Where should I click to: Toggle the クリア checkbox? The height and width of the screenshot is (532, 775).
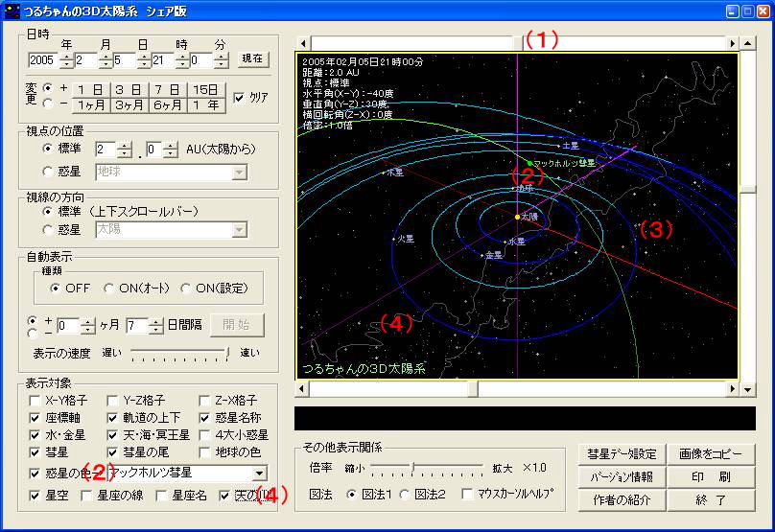coord(241,98)
